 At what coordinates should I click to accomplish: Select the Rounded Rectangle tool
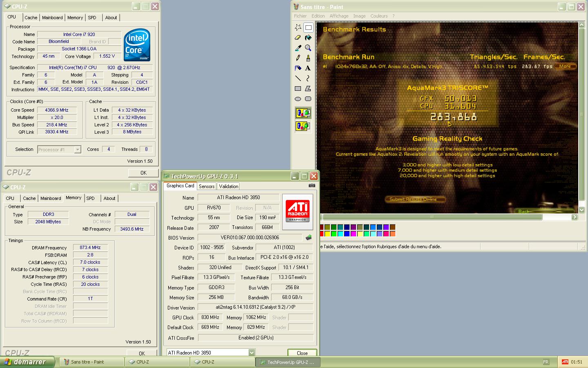(x=308, y=99)
